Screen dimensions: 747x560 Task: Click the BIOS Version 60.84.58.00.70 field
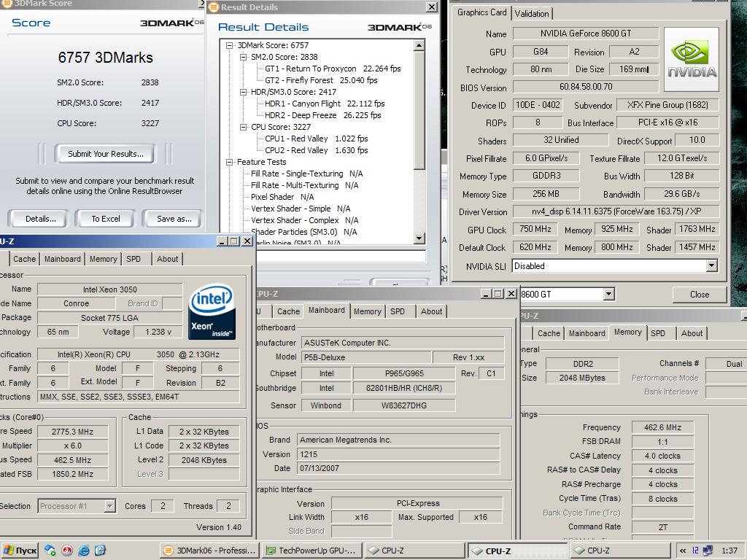pyautogui.click(x=586, y=87)
